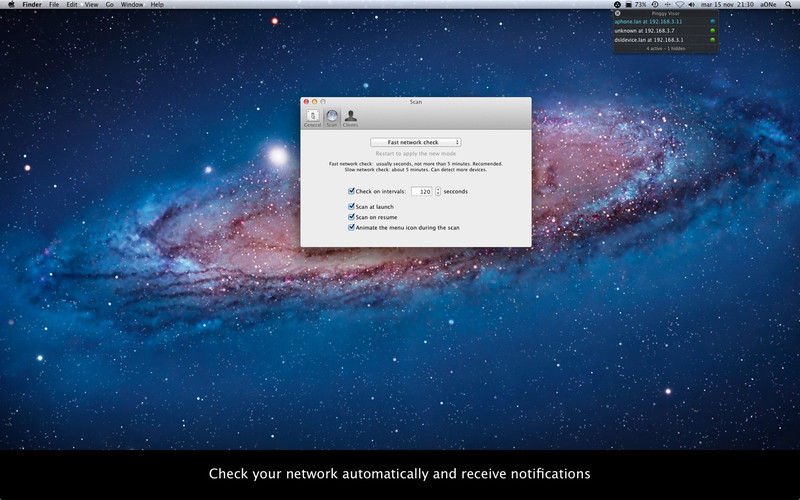Open the Clients preferences tab
Viewport: 800px width, 500px height.
pos(351,118)
